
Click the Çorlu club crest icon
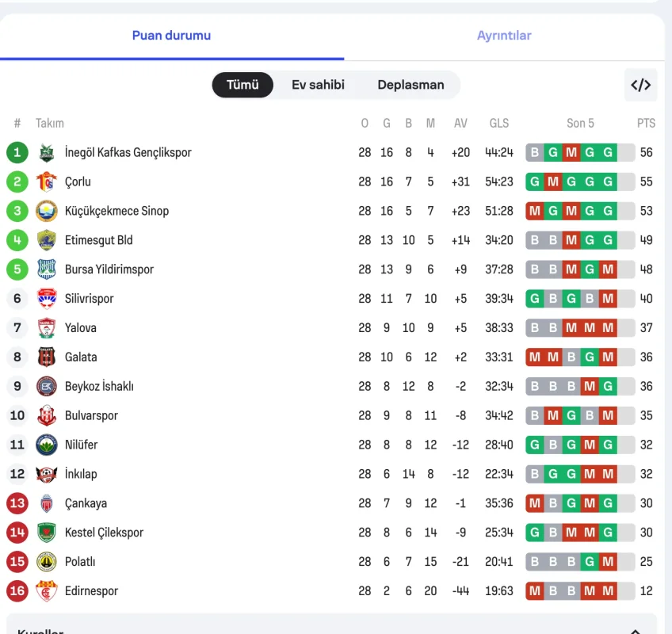click(47, 181)
